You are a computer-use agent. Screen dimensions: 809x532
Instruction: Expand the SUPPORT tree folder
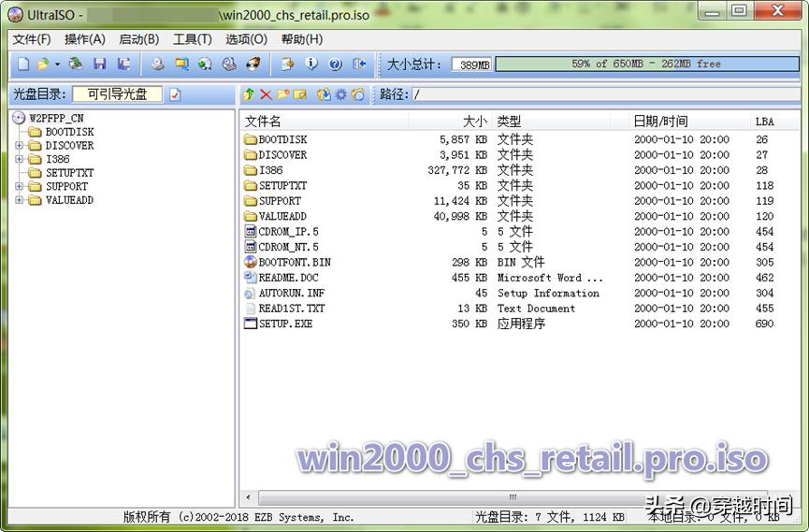click(x=19, y=186)
